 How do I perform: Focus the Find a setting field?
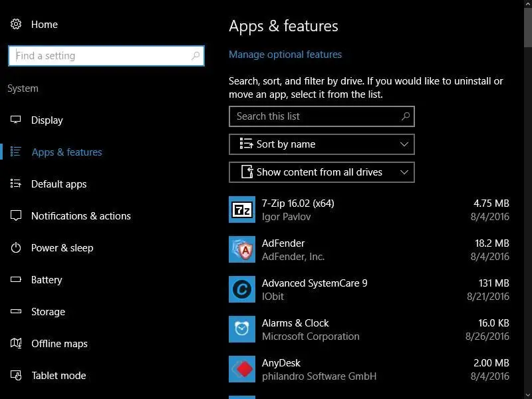click(106, 56)
